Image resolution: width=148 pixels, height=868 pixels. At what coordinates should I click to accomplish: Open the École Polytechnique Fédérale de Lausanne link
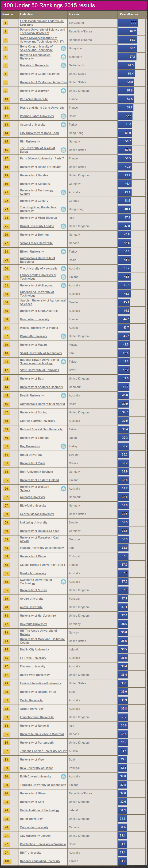(42, 23)
